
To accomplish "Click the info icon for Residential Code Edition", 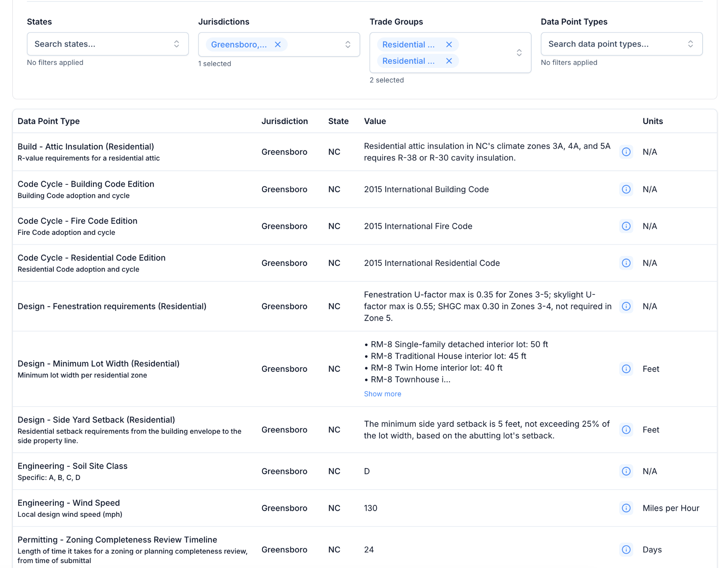I will tap(626, 263).
